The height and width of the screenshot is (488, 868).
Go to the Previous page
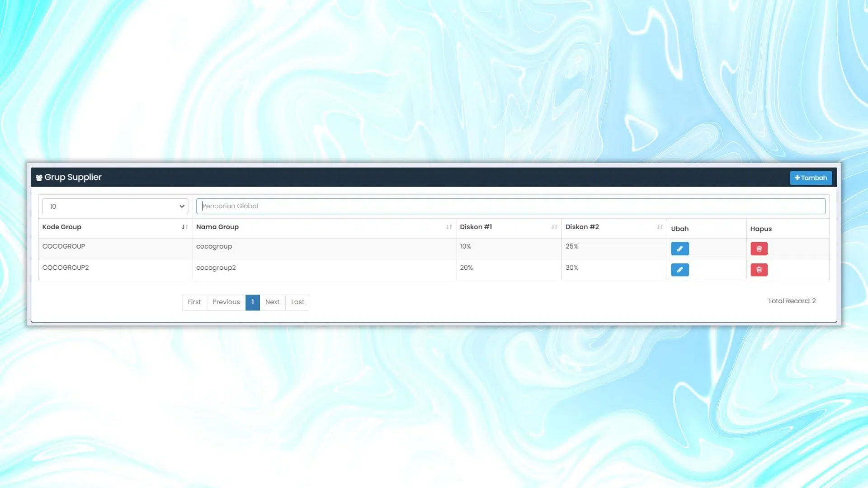[x=226, y=302]
